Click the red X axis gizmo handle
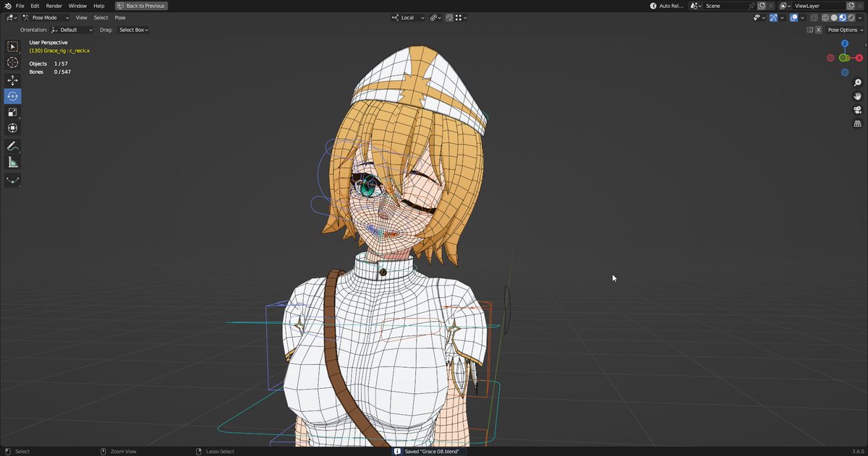 859,58
